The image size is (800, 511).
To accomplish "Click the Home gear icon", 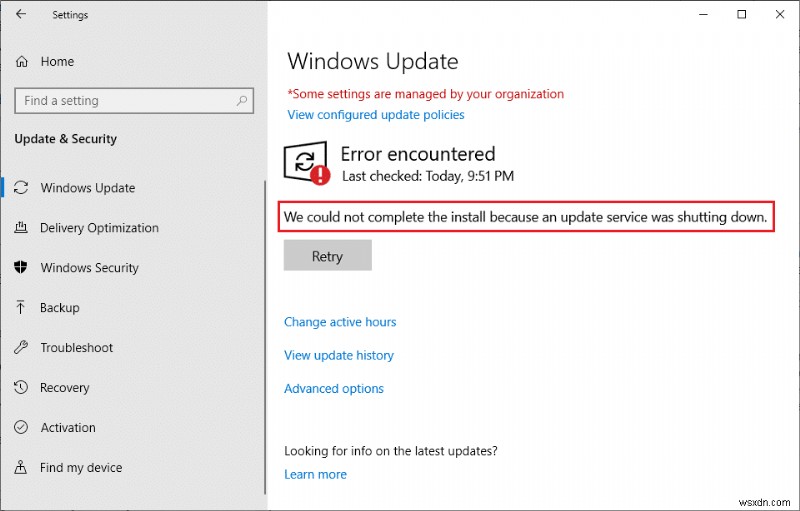I will (21, 62).
